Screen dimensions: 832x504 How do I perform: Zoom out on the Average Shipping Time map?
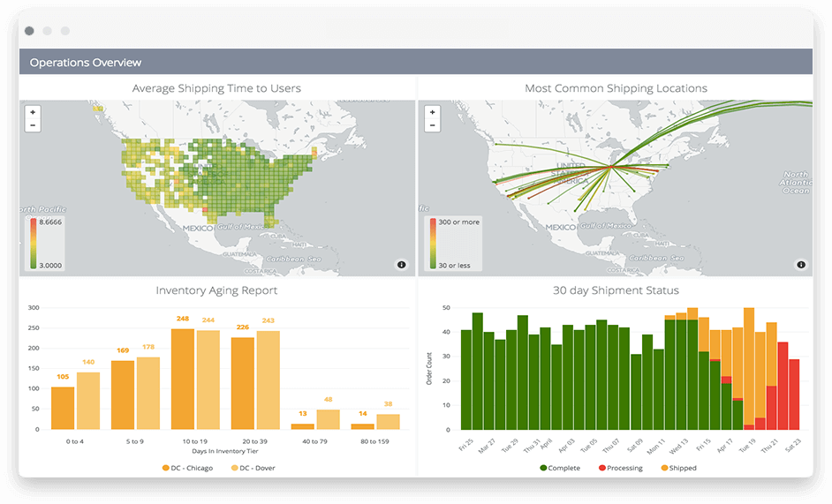[x=33, y=125]
